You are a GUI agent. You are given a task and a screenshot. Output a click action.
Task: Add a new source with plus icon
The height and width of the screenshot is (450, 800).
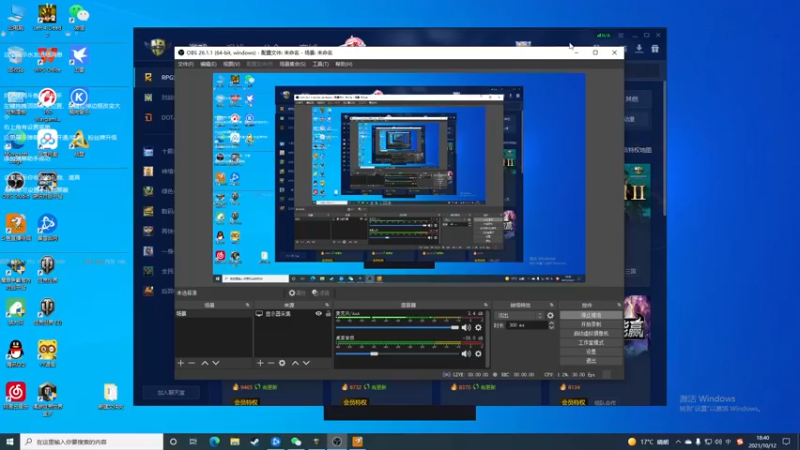(x=260, y=363)
